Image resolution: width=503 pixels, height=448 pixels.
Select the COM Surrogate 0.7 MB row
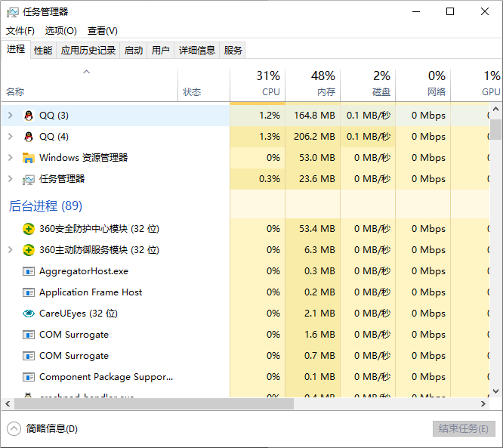(x=245, y=356)
